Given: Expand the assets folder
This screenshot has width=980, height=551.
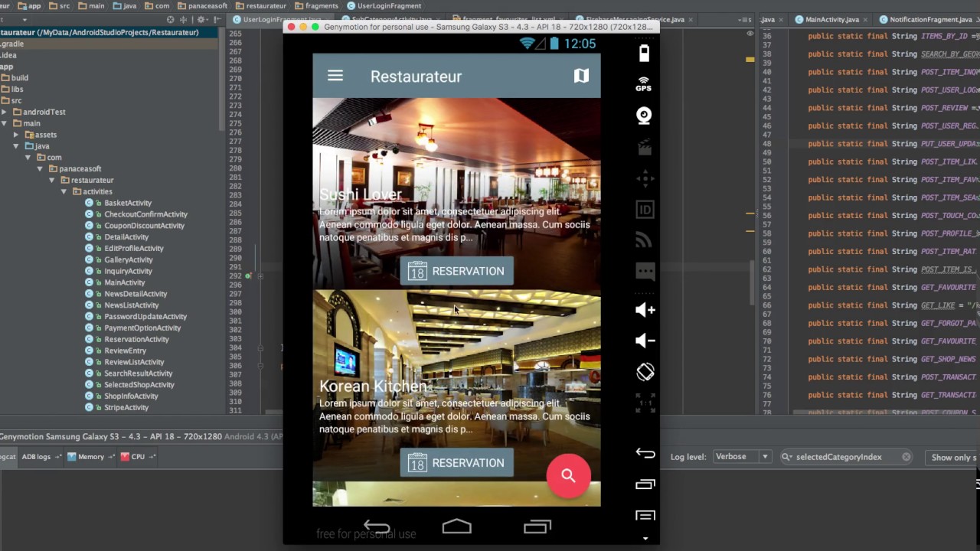Looking at the screenshot, I should [x=16, y=135].
